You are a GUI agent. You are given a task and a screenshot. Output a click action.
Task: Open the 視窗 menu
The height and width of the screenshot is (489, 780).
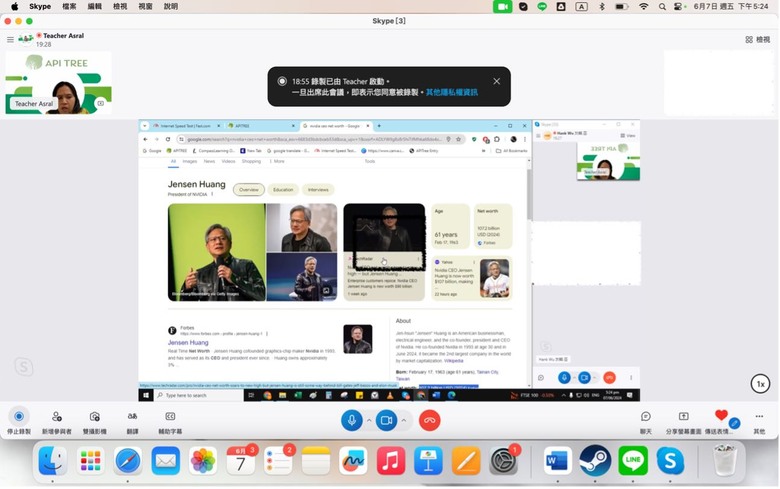pyautogui.click(x=145, y=6)
